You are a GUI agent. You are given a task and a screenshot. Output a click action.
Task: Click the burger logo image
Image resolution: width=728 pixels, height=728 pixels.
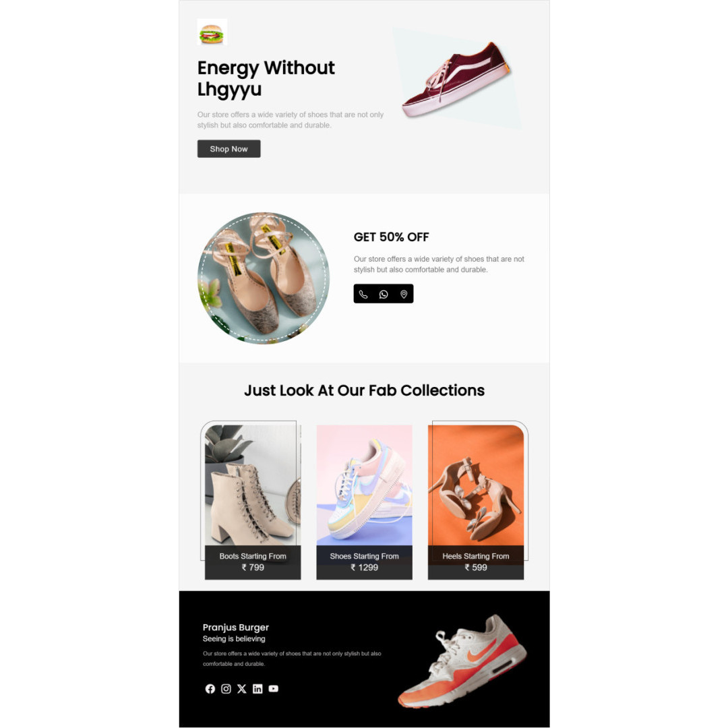click(x=212, y=32)
